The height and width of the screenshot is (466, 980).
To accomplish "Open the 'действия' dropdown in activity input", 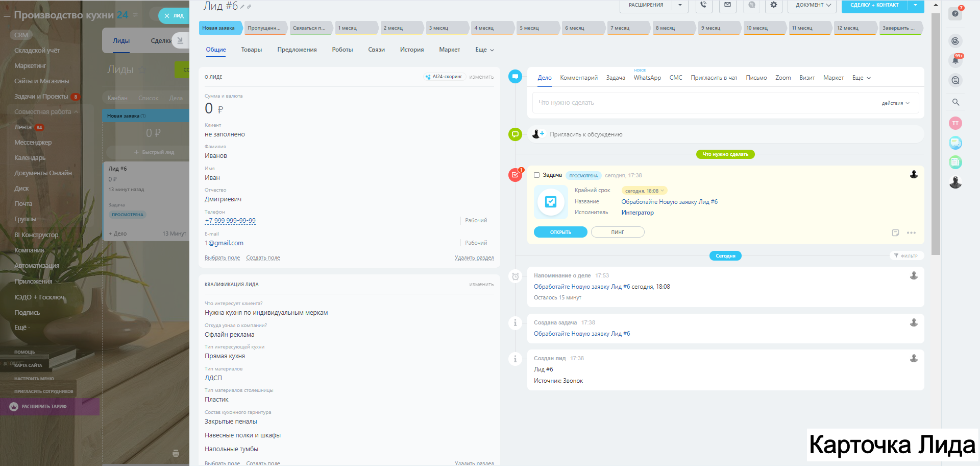I will 895,103.
